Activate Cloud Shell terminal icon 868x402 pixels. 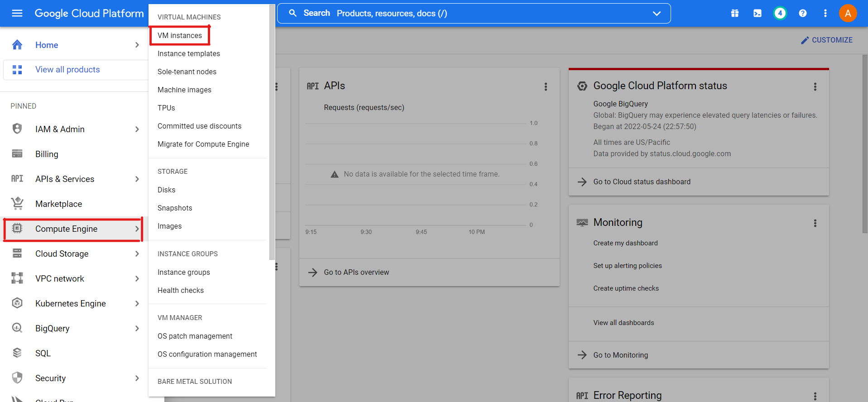coord(758,13)
